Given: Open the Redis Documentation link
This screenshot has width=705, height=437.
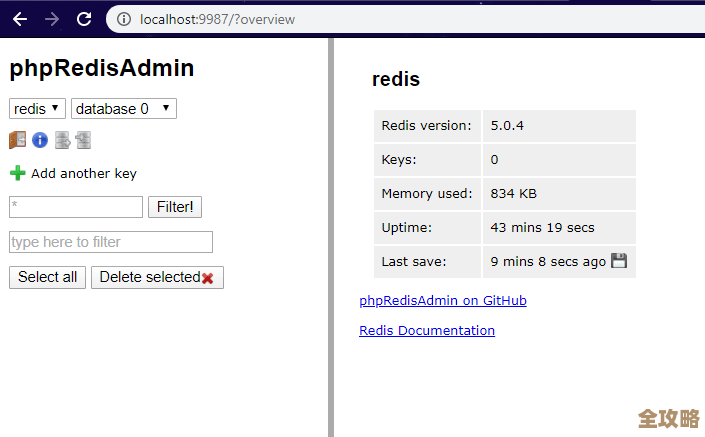Looking at the screenshot, I should (x=426, y=330).
